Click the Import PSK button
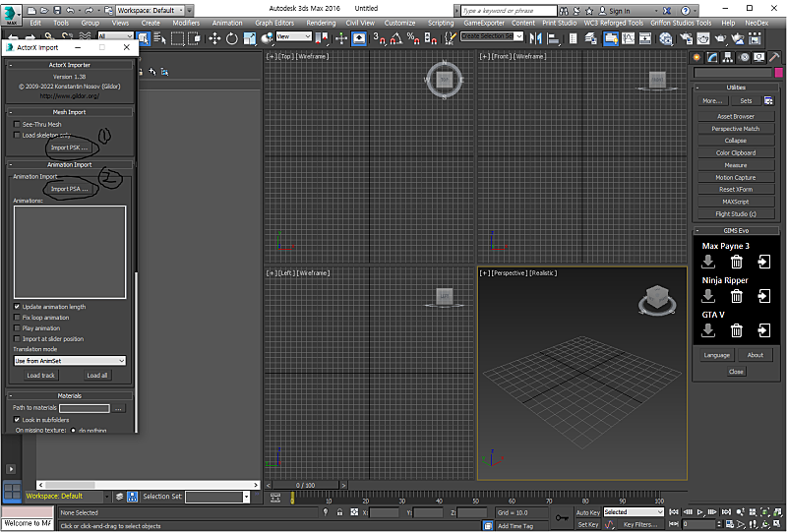The width and height of the screenshot is (787, 532). point(69,148)
